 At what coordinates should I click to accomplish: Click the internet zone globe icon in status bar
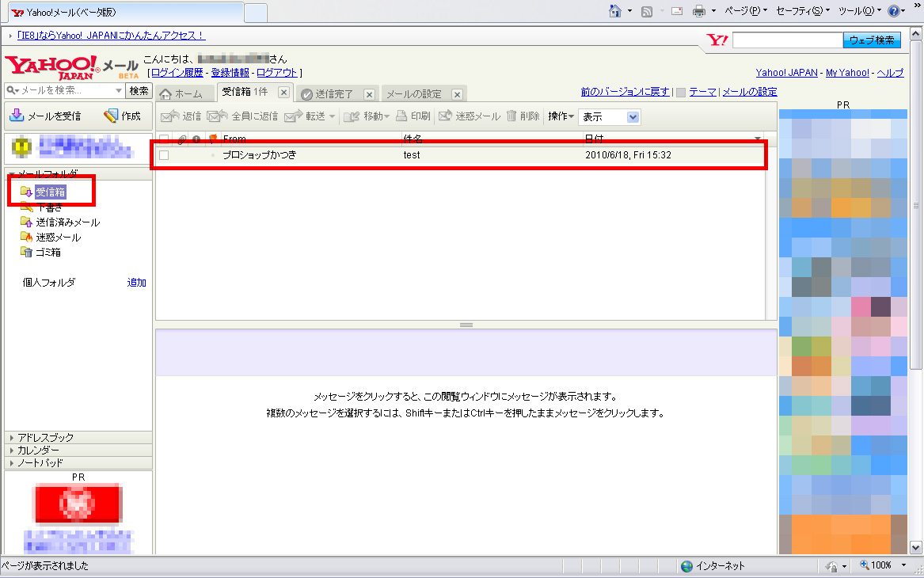686,566
